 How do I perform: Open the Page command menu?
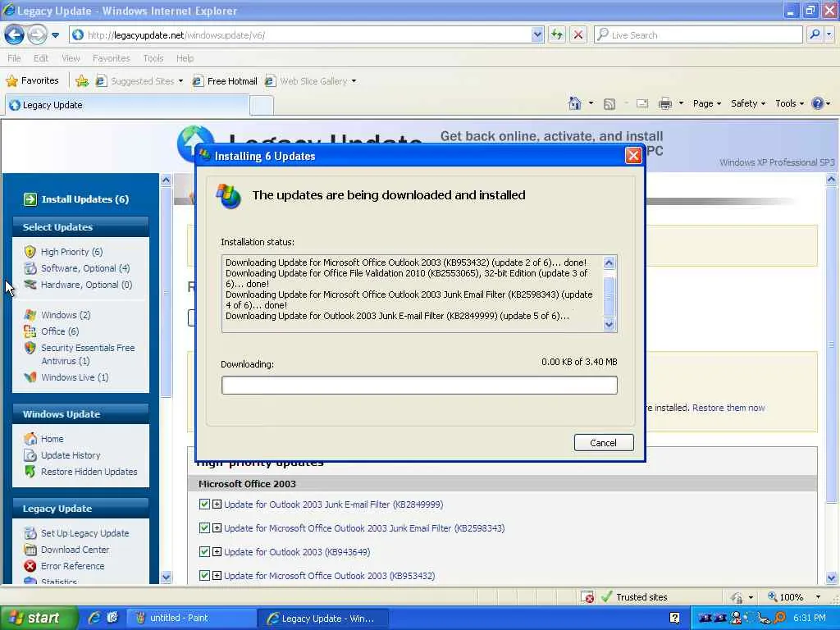[x=706, y=104]
